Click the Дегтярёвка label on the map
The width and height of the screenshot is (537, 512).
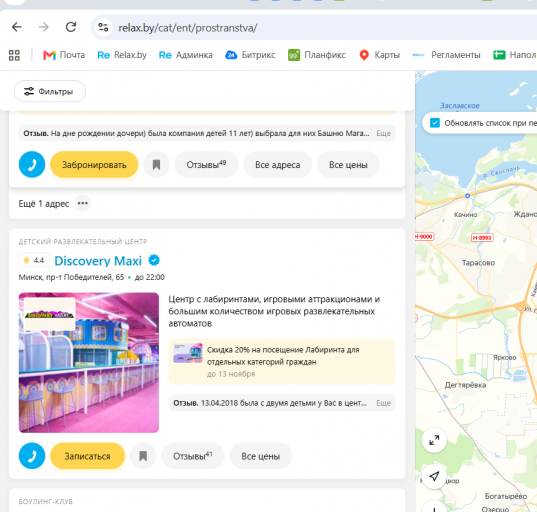[465, 385]
